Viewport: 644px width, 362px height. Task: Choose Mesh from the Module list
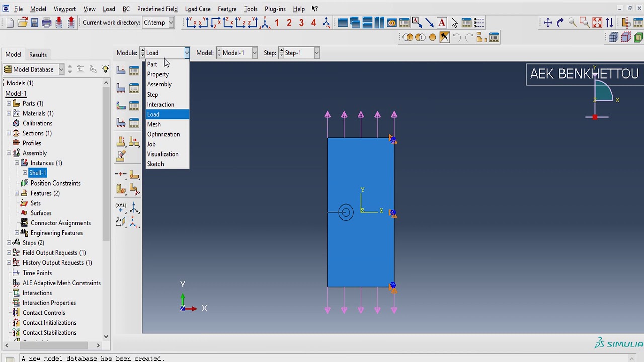167,124
